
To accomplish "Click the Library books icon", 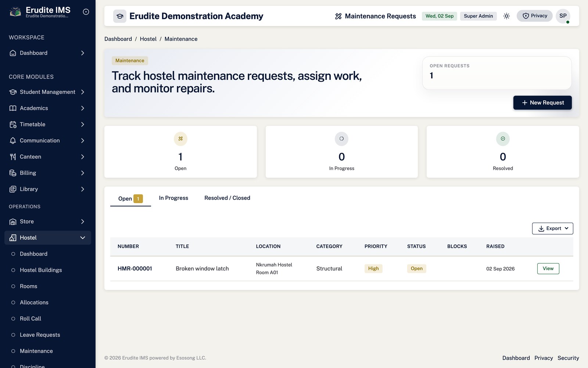I will point(13,189).
